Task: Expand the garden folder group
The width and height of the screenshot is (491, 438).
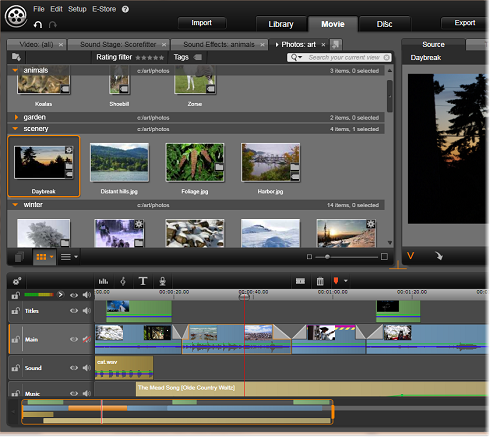Action: click(x=16, y=117)
